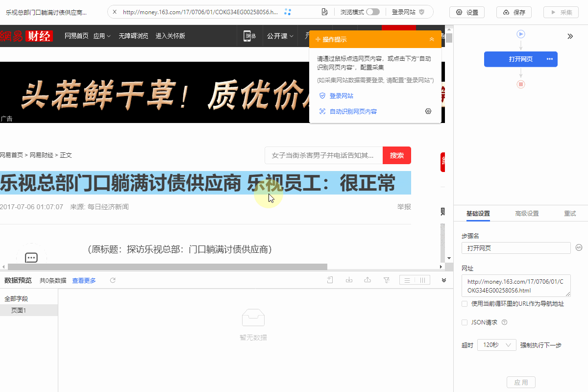This screenshot has height=392, width=588.
Task: Toggle the 浏览模式 switch
Action: [x=372, y=12]
